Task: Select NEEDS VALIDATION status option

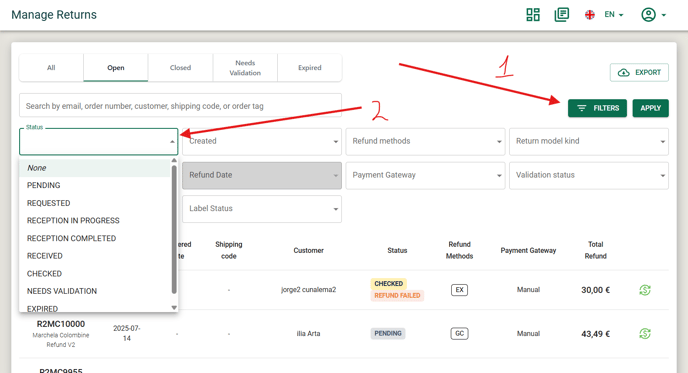Action: pos(95,291)
